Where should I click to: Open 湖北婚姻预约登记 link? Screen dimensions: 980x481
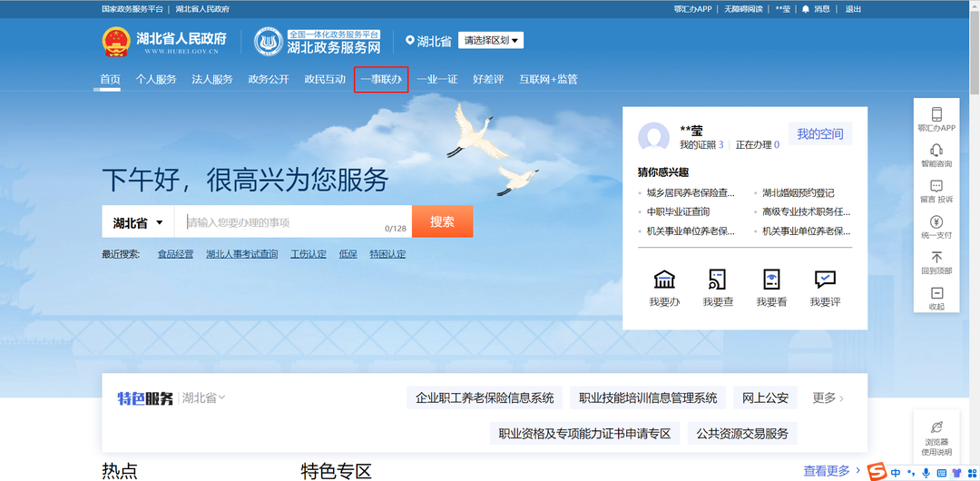pos(798,193)
